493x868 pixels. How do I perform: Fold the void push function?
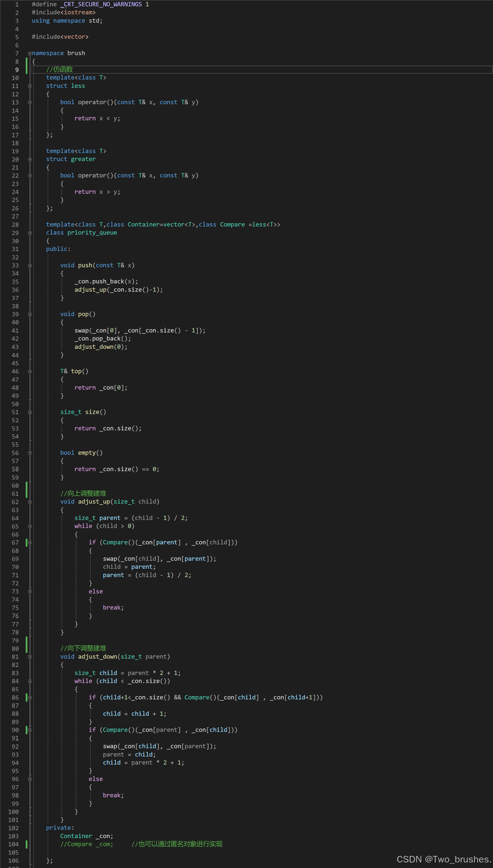click(30, 266)
